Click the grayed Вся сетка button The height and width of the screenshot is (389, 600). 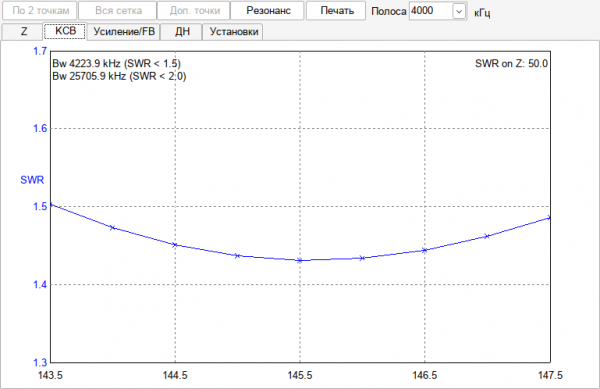[117, 11]
